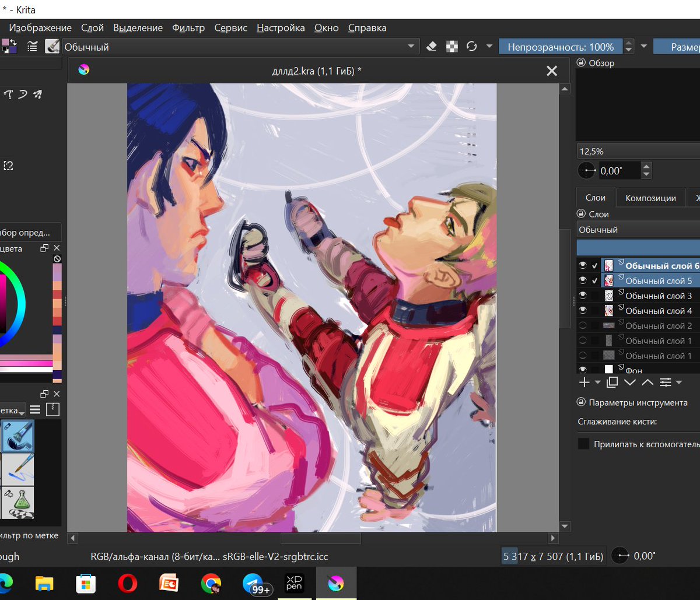Lock the Обзор docker icon

tap(581, 63)
